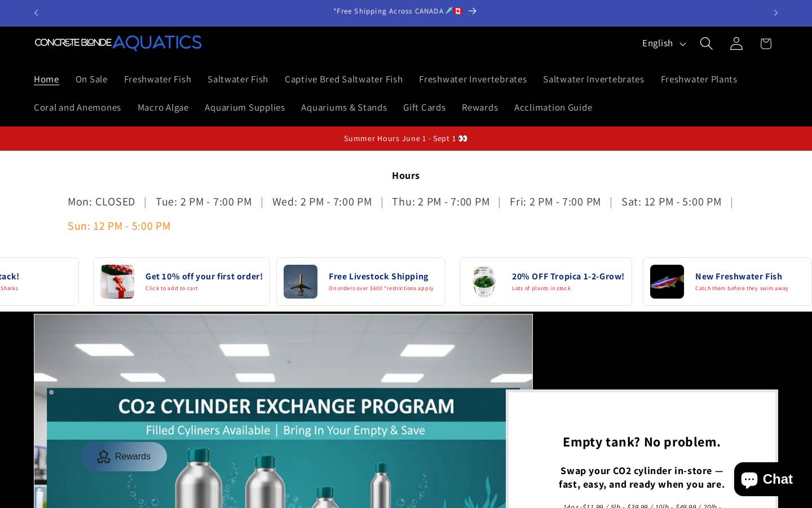Click the next announcement arrow
Viewport: 812px width, 508px height.
(x=775, y=13)
